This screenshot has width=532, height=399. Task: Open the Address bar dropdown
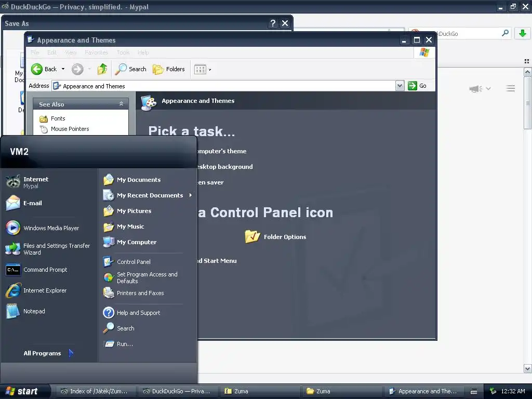tap(400, 86)
